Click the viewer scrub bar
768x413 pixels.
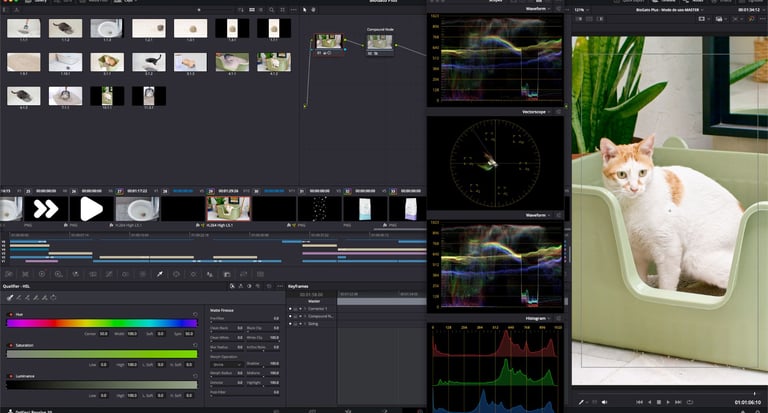(x=667, y=393)
